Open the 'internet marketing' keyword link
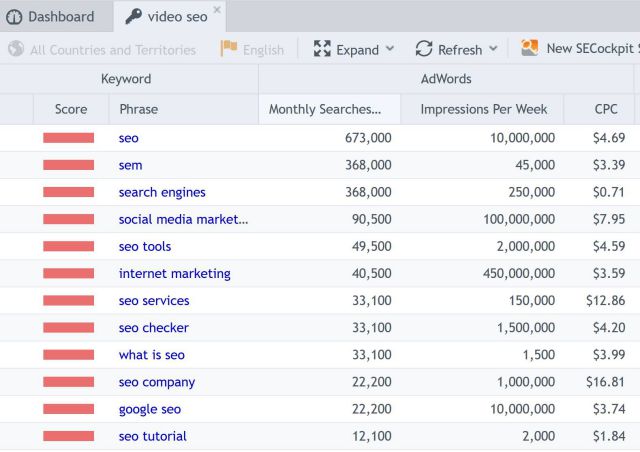 click(x=174, y=274)
